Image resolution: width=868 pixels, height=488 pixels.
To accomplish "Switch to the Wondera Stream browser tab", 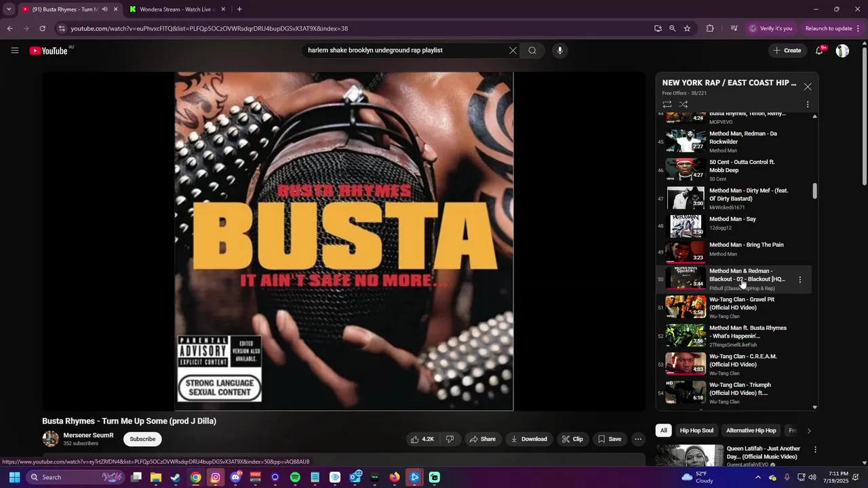I will [178, 9].
